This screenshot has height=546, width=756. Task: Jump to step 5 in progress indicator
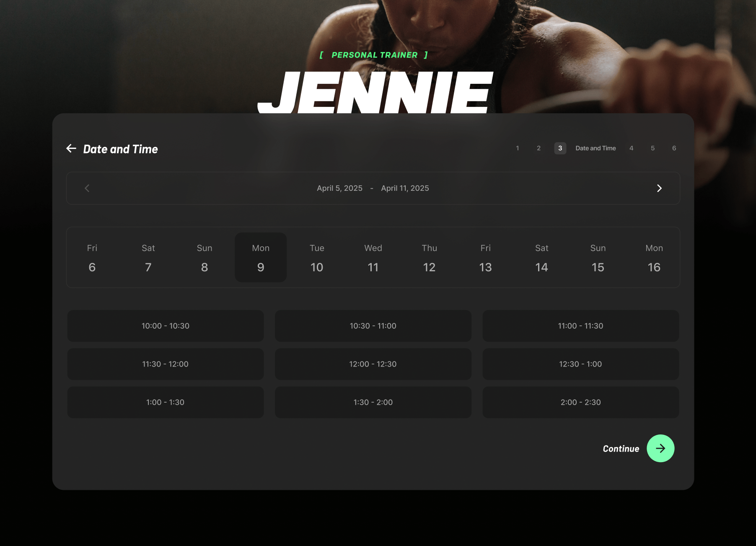tap(653, 148)
